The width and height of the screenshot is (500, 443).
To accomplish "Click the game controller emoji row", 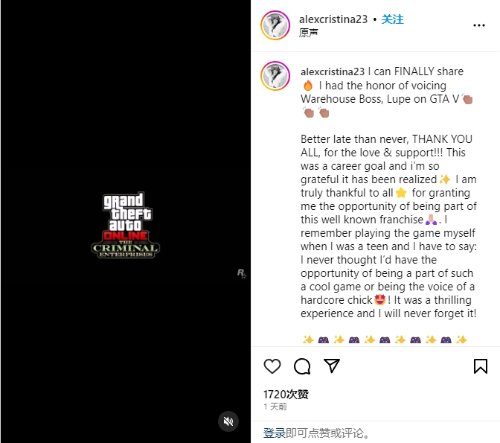I will pyautogui.click(x=385, y=340).
